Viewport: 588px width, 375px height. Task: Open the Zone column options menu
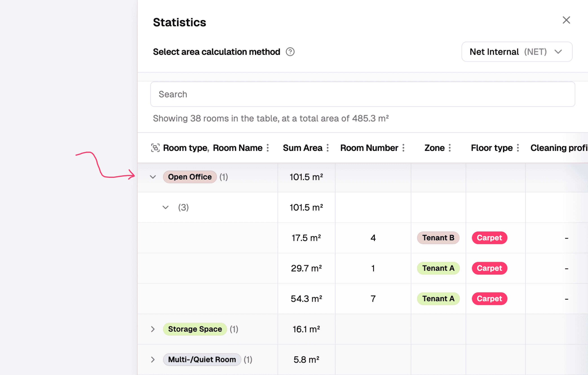450,148
